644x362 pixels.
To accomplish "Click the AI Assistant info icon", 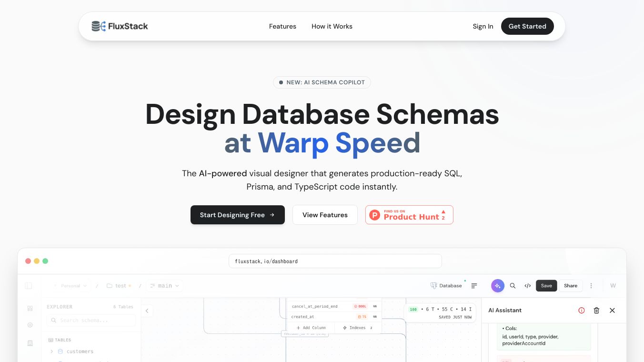I will (582, 311).
